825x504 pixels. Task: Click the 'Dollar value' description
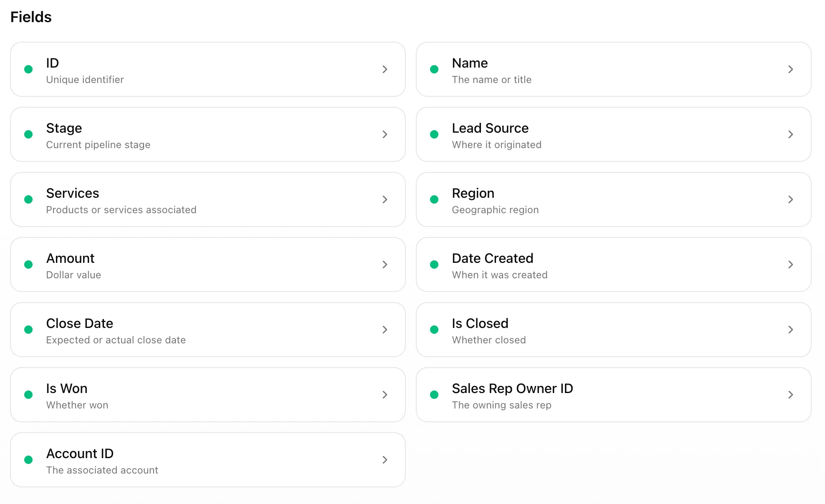[x=73, y=275]
